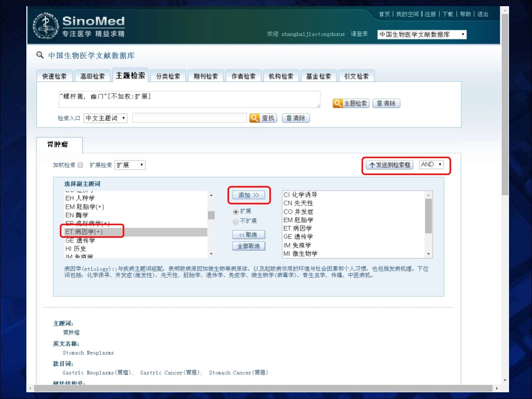Screen dimensions: 532x399
Task: Click 清除 next to 查找 button
Action: tap(296, 118)
